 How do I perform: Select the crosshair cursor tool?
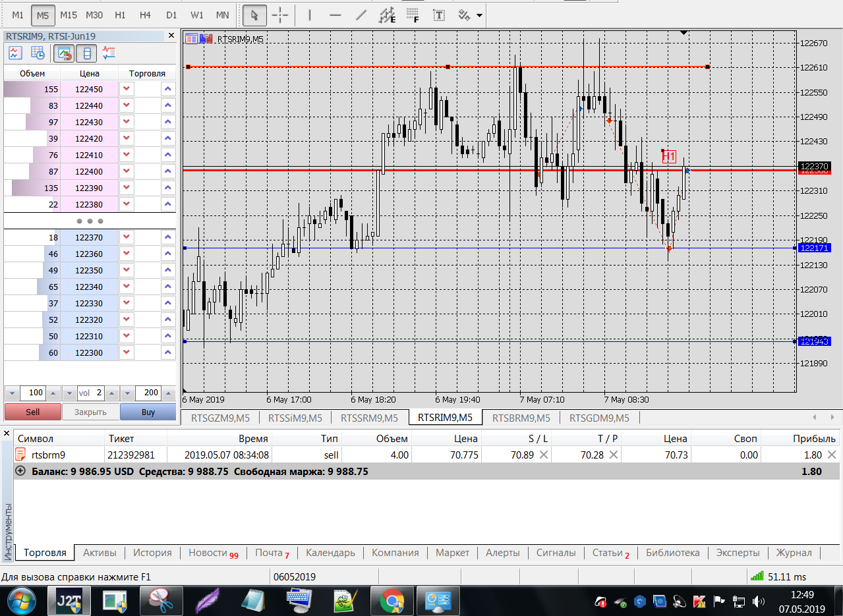click(280, 14)
